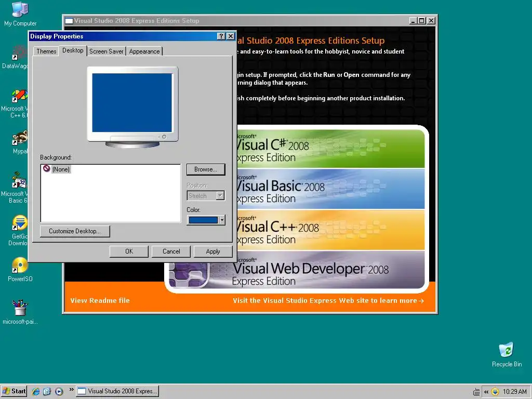
Task: Click the Browse... button
Action: coord(206,169)
